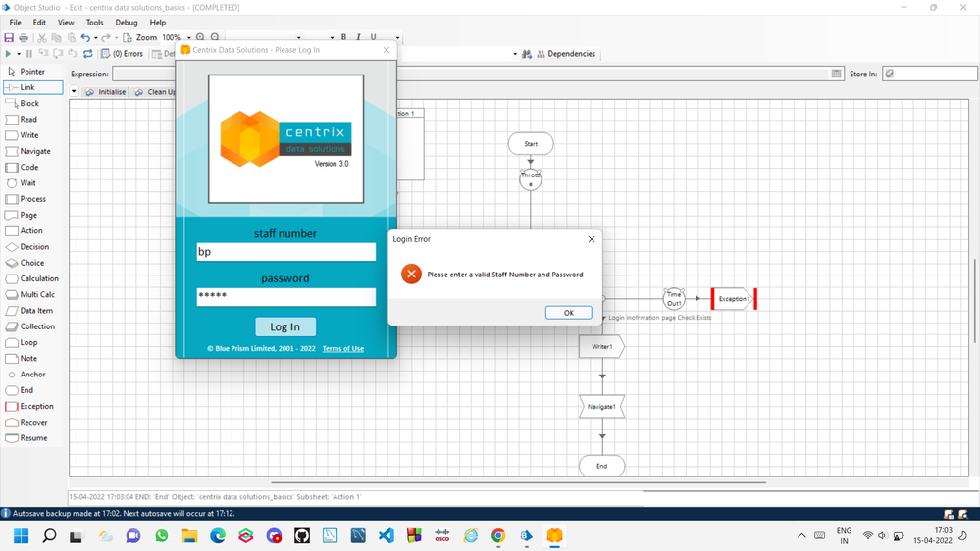The image size is (980, 551).
Task: Open the page tabs list dropdown
Action: click(74, 91)
